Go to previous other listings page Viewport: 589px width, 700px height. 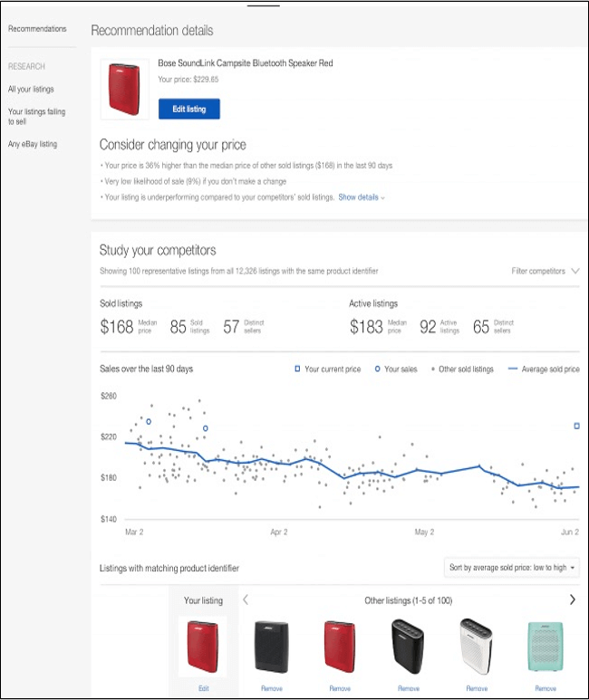[246, 599]
